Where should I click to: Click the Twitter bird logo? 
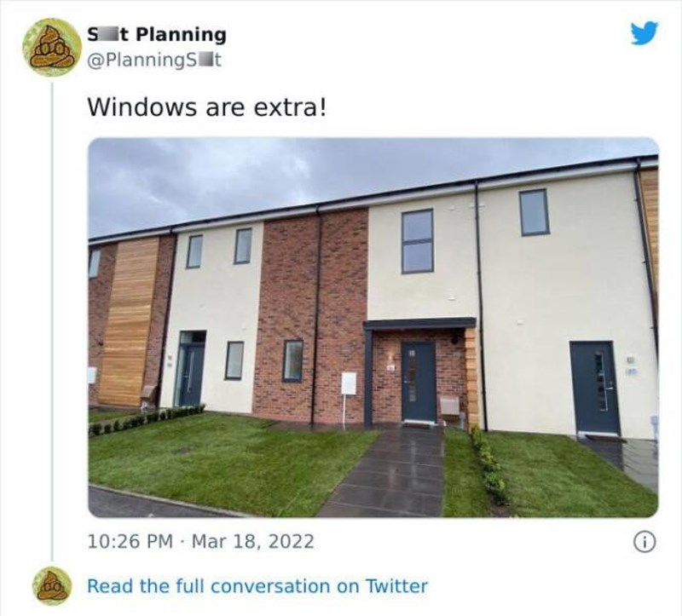pos(644,33)
